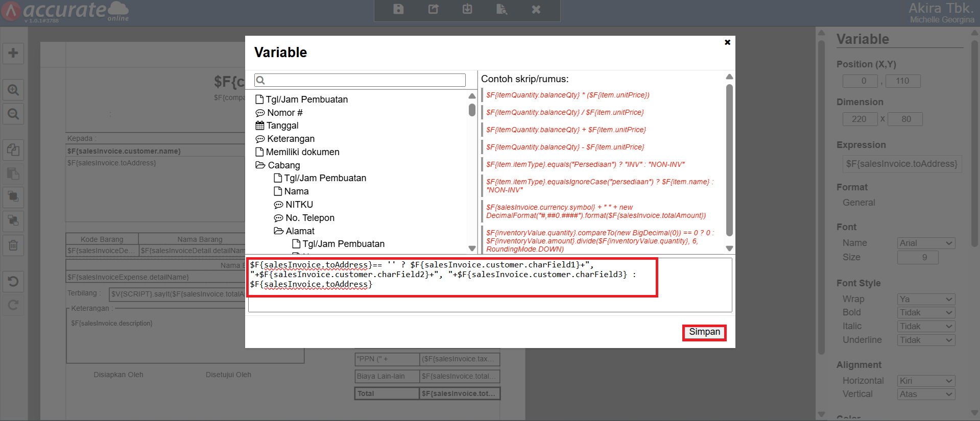Open the Font Name Arial dropdown
The image size is (980, 421).
[926, 243]
